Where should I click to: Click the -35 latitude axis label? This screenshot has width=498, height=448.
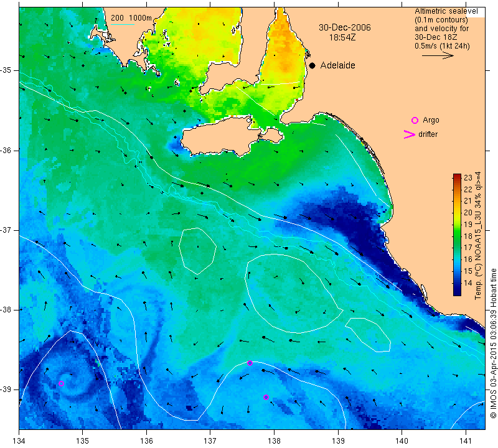tap(6, 70)
